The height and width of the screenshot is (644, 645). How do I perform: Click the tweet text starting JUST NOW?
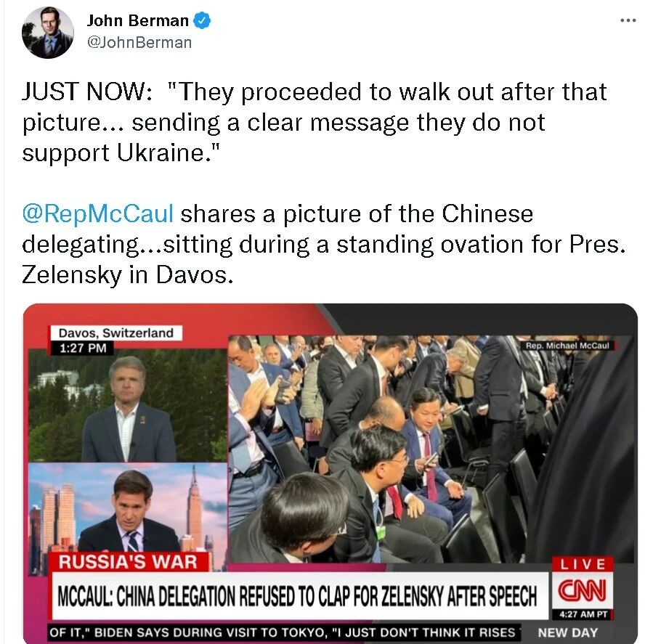point(315,122)
